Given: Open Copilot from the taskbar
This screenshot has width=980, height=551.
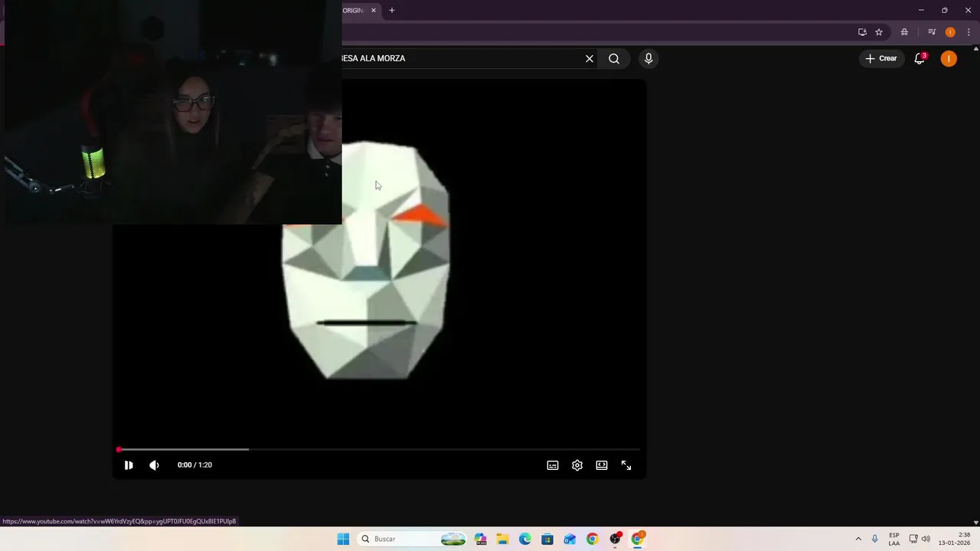Looking at the screenshot, I should tap(481, 539).
